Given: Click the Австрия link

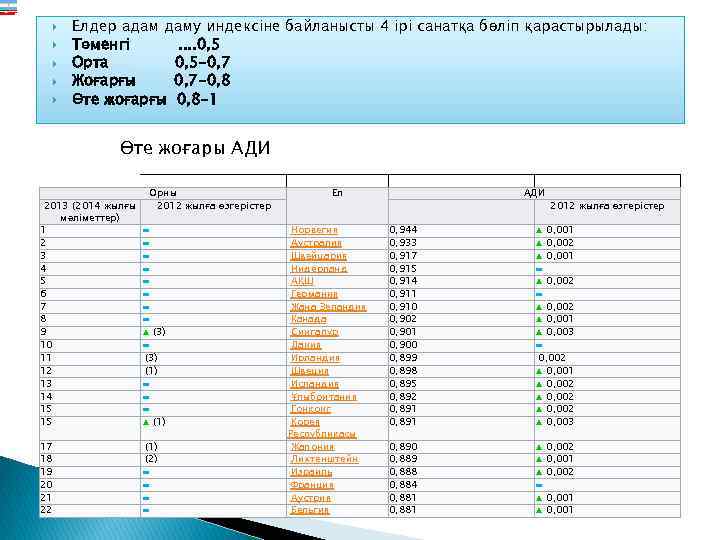Looking at the screenshot, I should point(310,498).
